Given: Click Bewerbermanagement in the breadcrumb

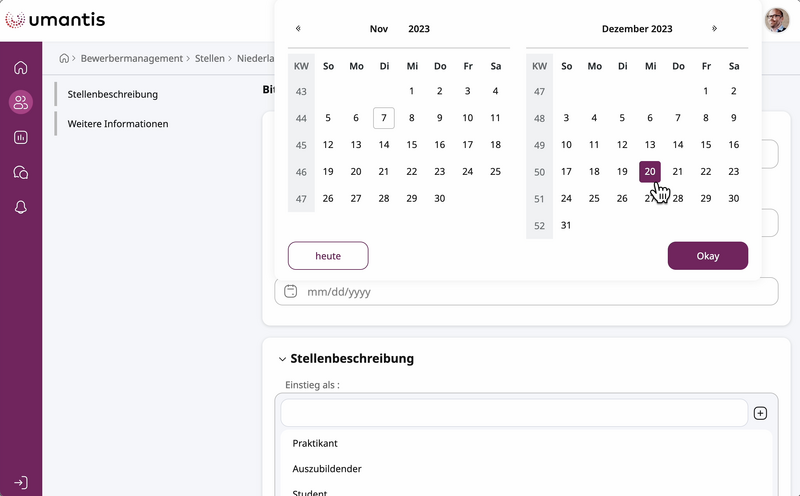Looking at the screenshot, I should click(132, 59).
